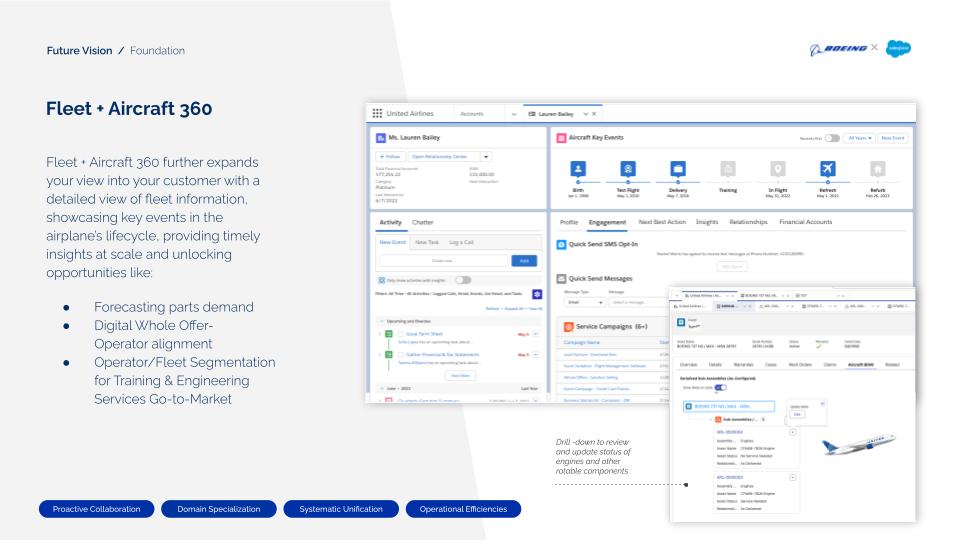Click the blue Add button
The image size is (960, 540).
(524, 261)
